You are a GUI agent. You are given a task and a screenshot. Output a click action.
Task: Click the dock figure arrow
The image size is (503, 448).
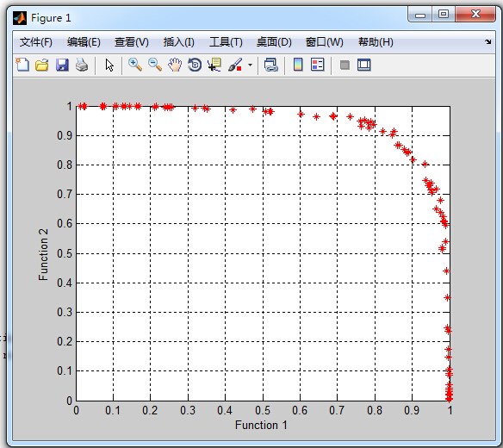(487, 41)
